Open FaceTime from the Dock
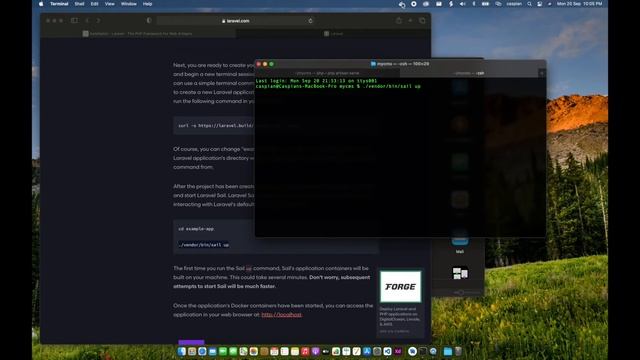This screenshot has height=360, width=640. click(x=223, y=351)
